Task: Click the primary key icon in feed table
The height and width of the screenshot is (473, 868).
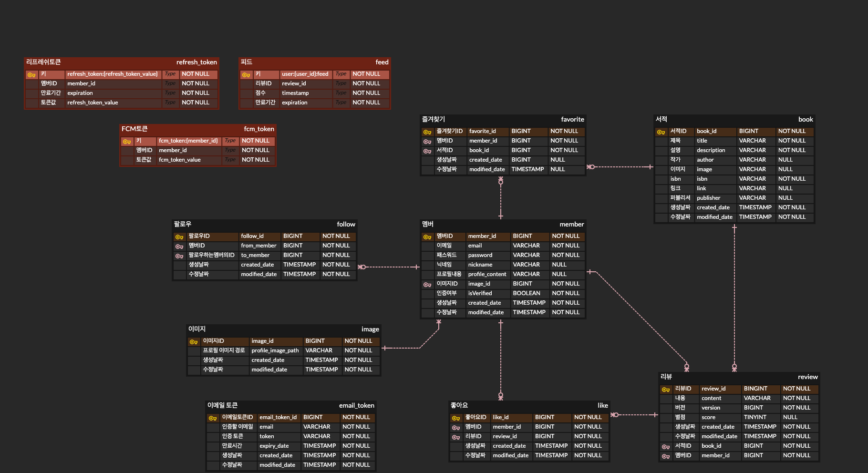Action: click(246, 74)
